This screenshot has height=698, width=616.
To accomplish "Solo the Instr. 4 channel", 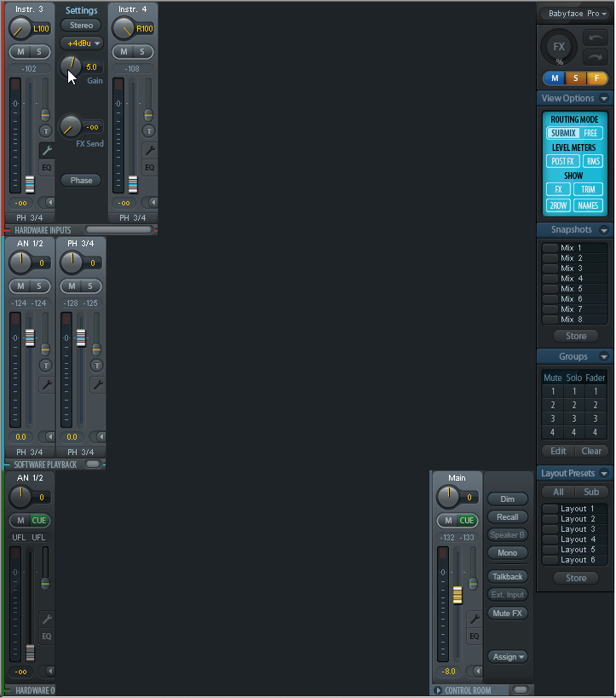I will (142, 52).
